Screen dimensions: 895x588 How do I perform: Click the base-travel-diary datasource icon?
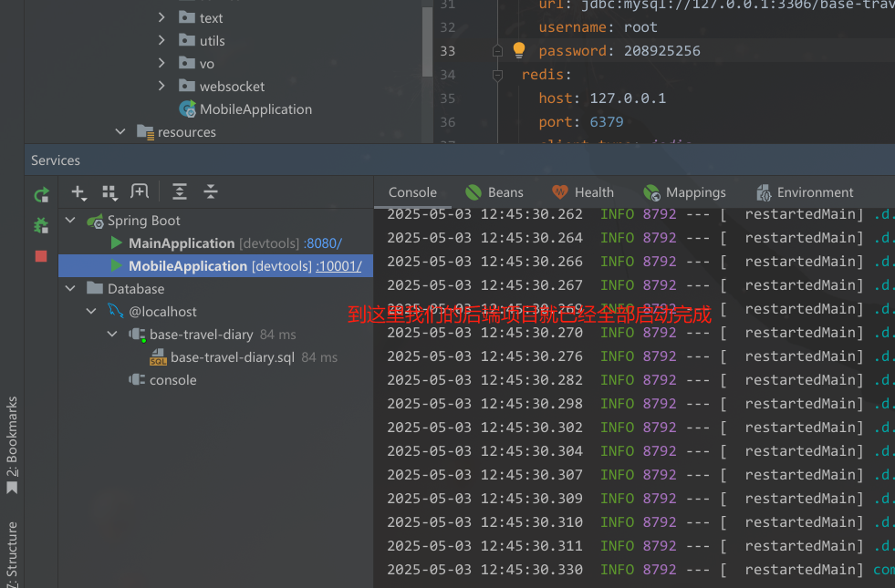[x=137, y=335]
